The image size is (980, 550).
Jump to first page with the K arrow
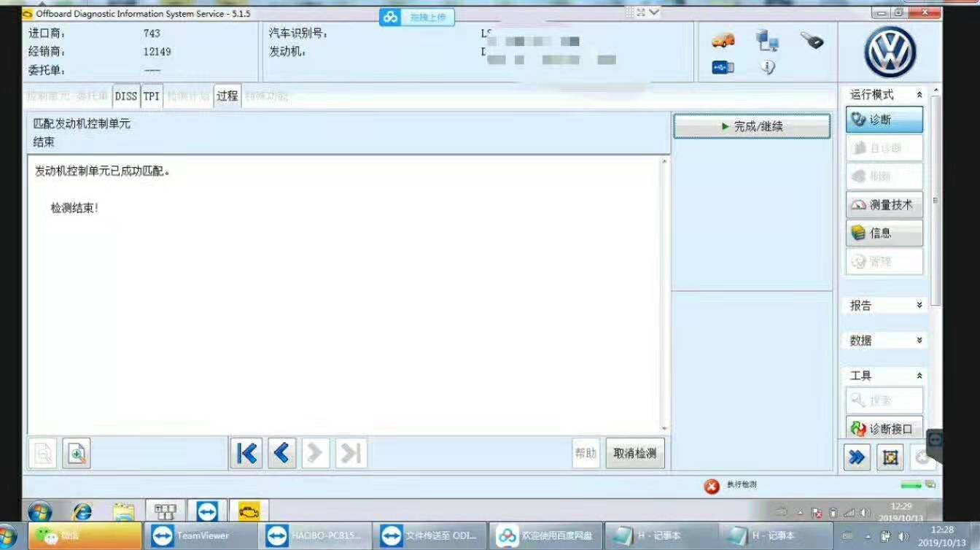click(246, 453)
